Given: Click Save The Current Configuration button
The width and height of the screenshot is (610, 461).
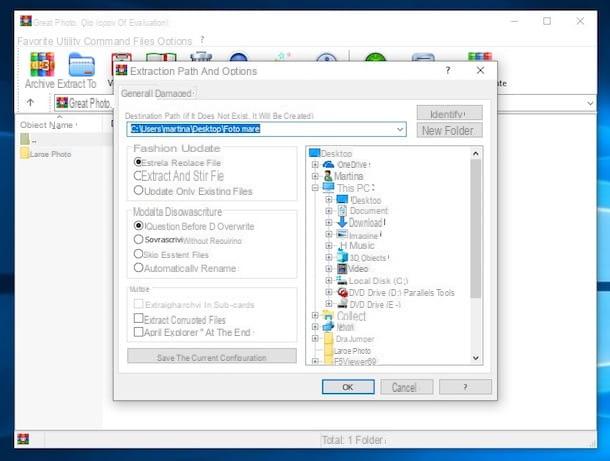Looking at the screenshot, I should pos(212,356).
